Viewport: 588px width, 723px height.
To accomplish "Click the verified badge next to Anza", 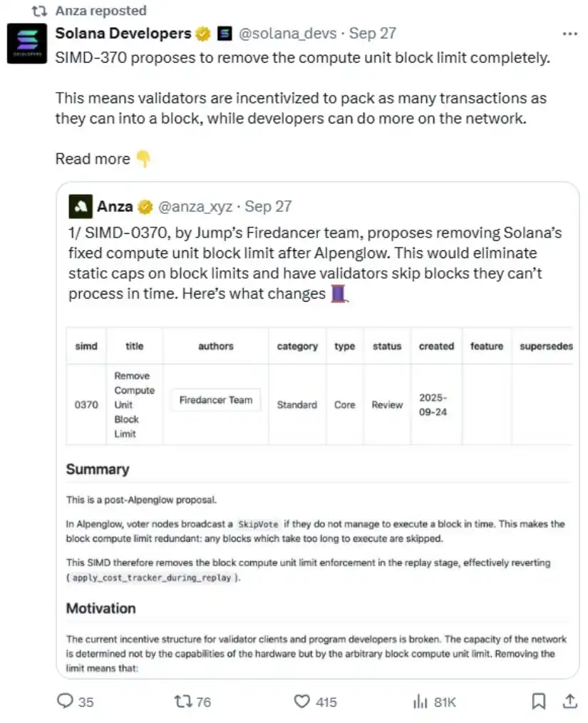I will click(x=145, y=206).
